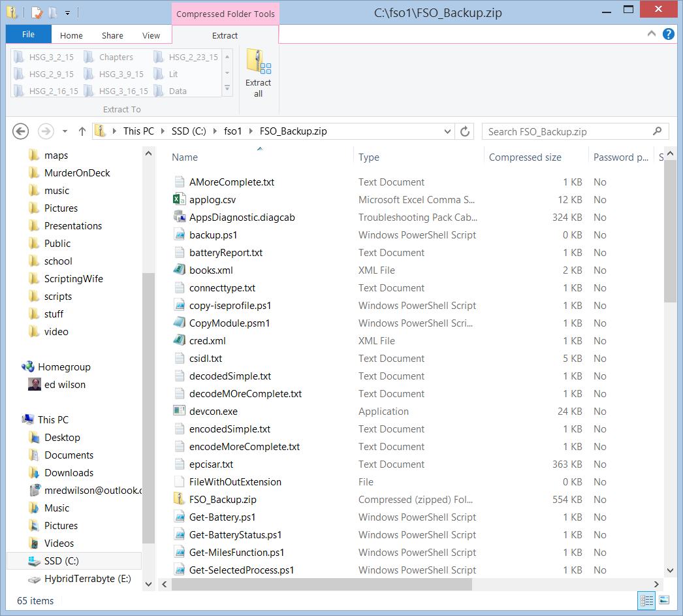Click ed wilson user picture

click(35, 384)
